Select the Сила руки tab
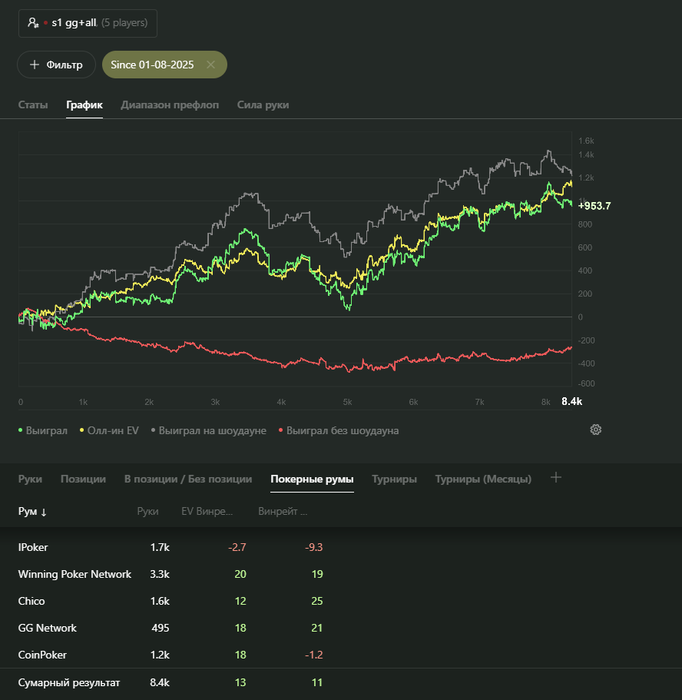682x700 pixels. 263,104
